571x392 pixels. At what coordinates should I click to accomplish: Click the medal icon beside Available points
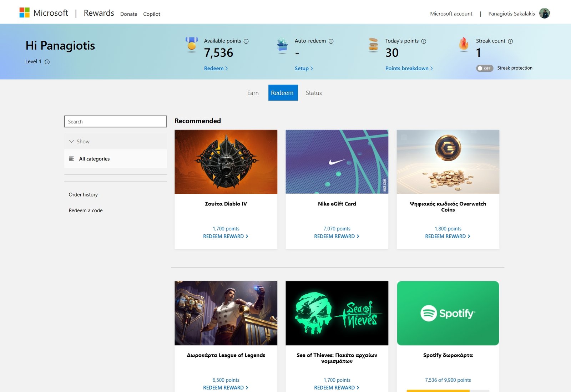click(x=192, y=45)
